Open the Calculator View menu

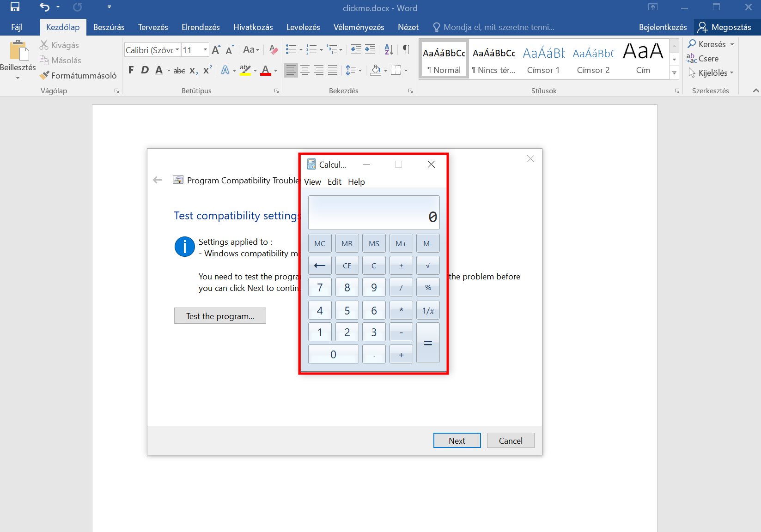[x=313, y=182]
